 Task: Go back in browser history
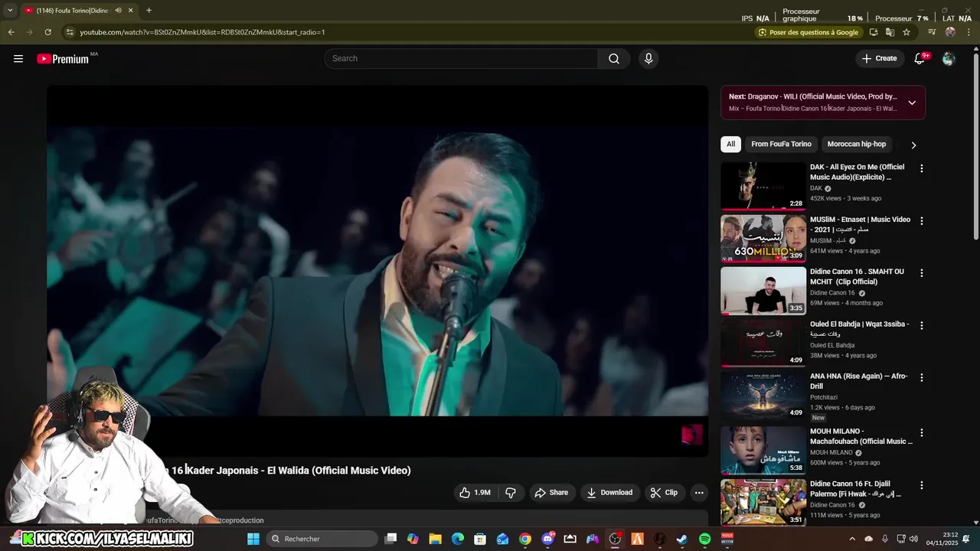pos(11,32)
